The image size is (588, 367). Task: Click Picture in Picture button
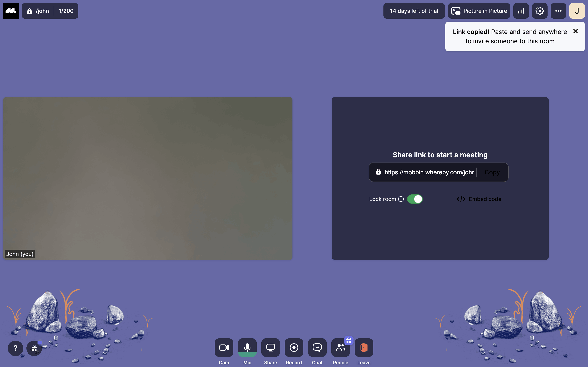click(x=479, y=11)
